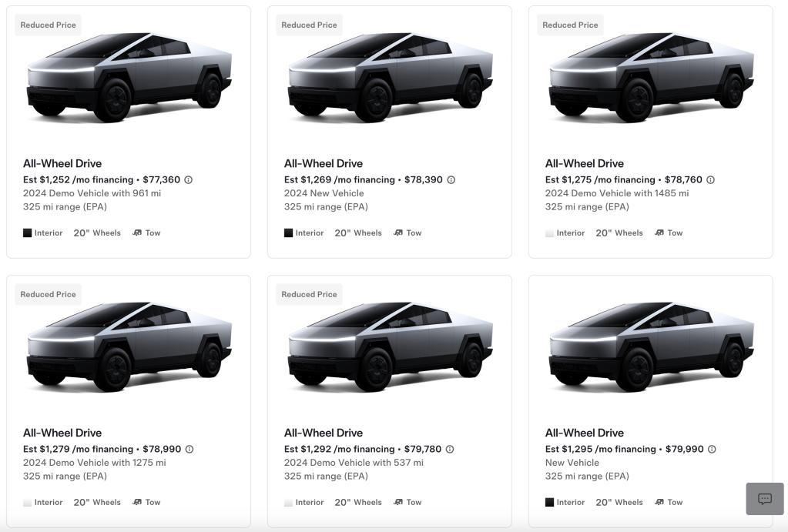Viewport: 788px width, 532px height.
Task: Click white interior swatch on 1485 mi vehicle
Action: (550, 233)
